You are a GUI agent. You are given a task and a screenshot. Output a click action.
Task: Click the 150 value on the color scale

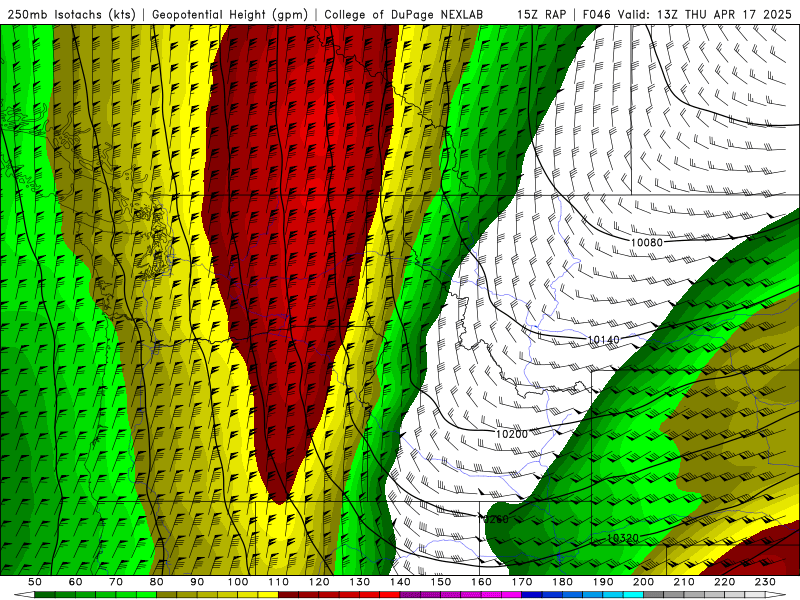[x=441, y=582]
